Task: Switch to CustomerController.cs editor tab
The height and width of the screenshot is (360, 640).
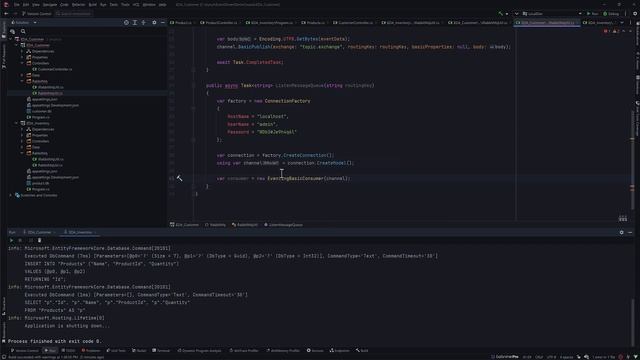Action: pyautogui.click(x=353, y=22)
